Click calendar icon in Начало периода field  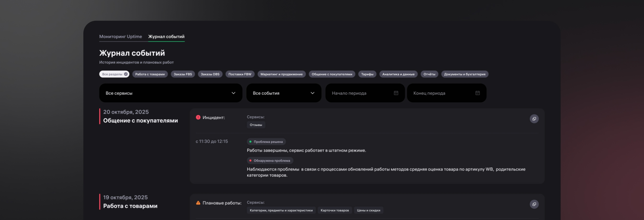point(396,93)
